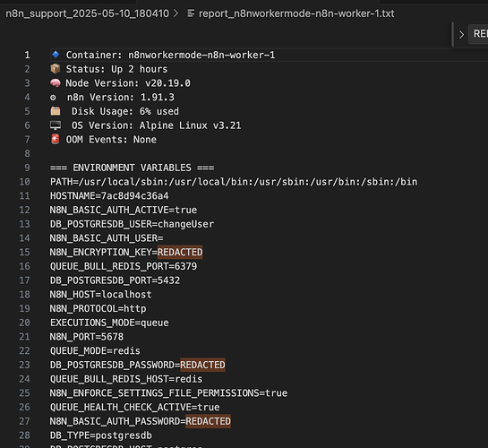Click the highlighted REDACTED after N8N_ENCRYPTION_KEY

tap(180, 252)
